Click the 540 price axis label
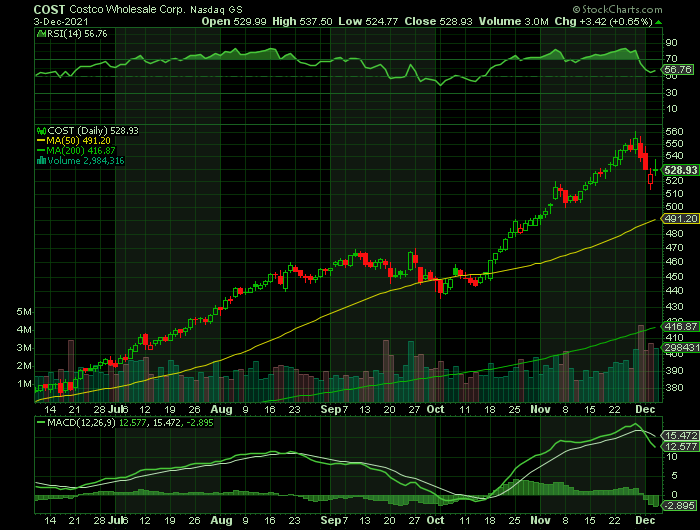Screen dimensions: 700x530 [x=674, y=156]
